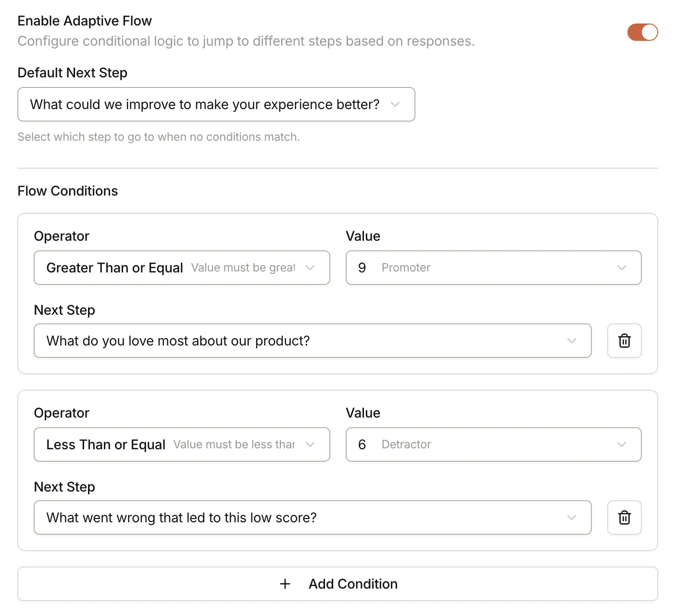Select the Flow Conditions heading
Screen dimensions: 676x616
tap(67, 191)
